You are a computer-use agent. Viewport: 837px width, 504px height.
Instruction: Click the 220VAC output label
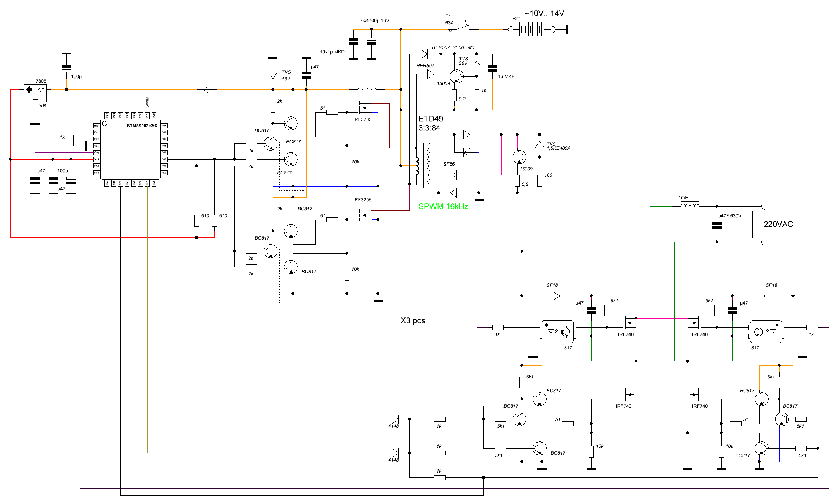click(x=778, y=224)
